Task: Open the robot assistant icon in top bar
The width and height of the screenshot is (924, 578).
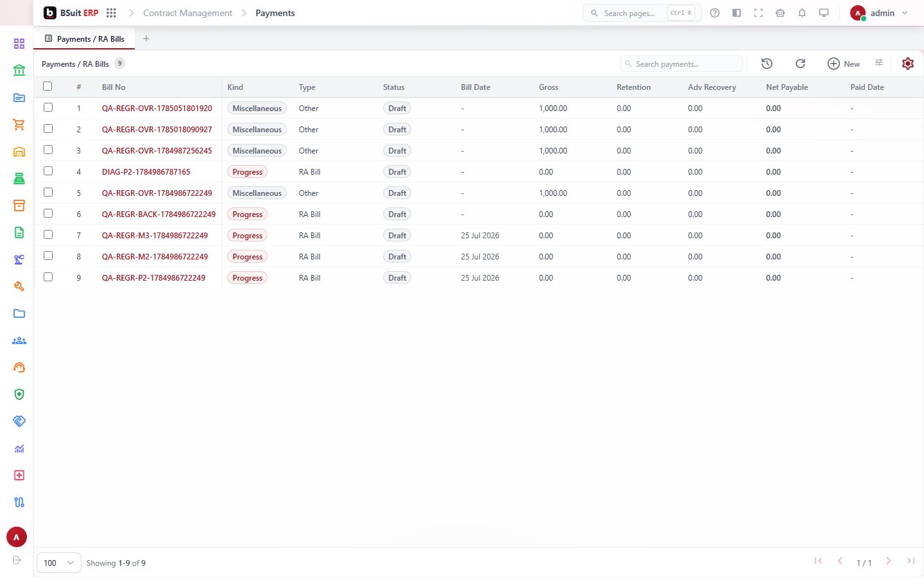Action: pos(780,13)
